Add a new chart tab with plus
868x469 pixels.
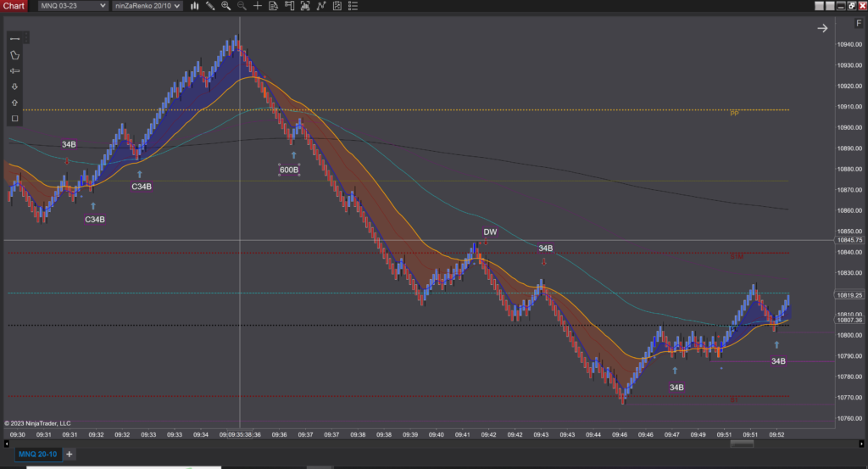point(70,454)
